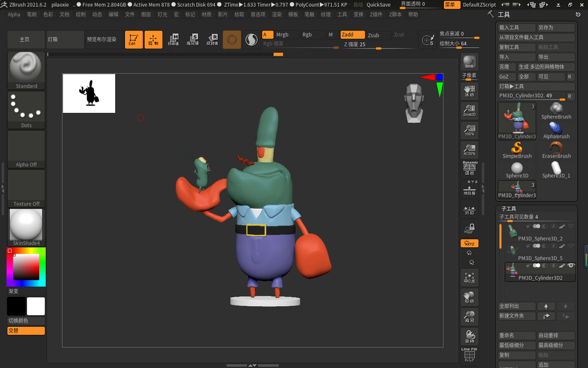Toggle Line Fill PolyF display

(x=469, y=355)
